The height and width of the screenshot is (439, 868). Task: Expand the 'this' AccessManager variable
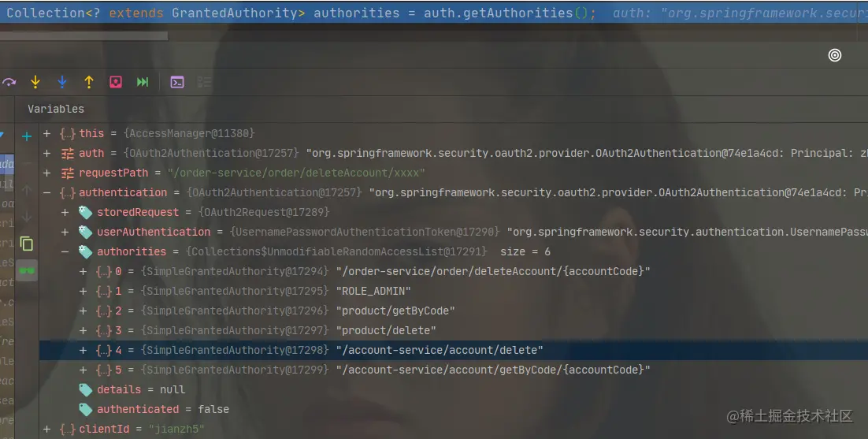(x=47, y=133)
